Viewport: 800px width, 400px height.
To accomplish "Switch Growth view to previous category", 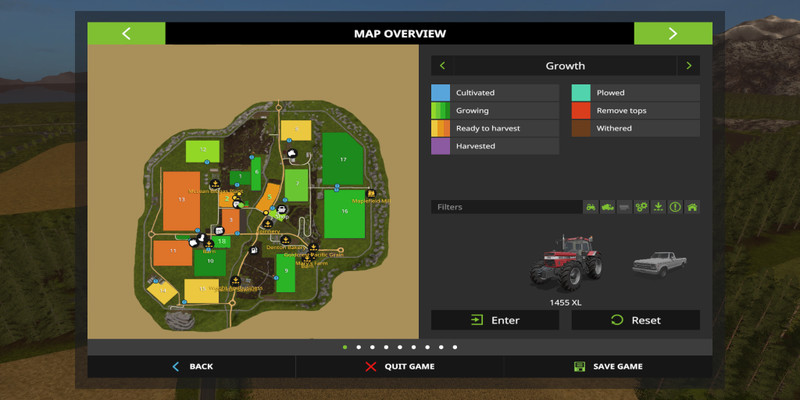I will tap(443, 66).
